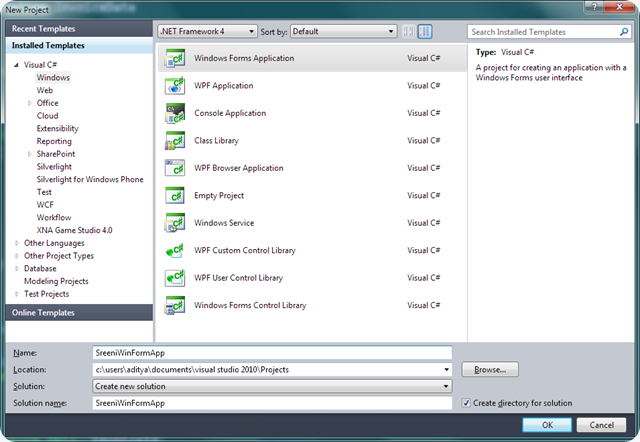Select the Windows Service template name
The image size is (640, 442).
[224, 223]
